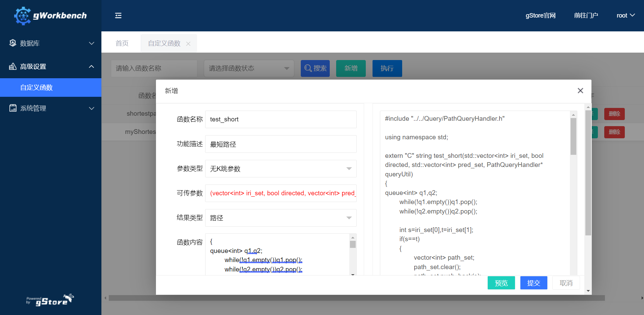Click the gWorkbench logo icon
The image size is (644, 315).
click(x=23, y=16)
